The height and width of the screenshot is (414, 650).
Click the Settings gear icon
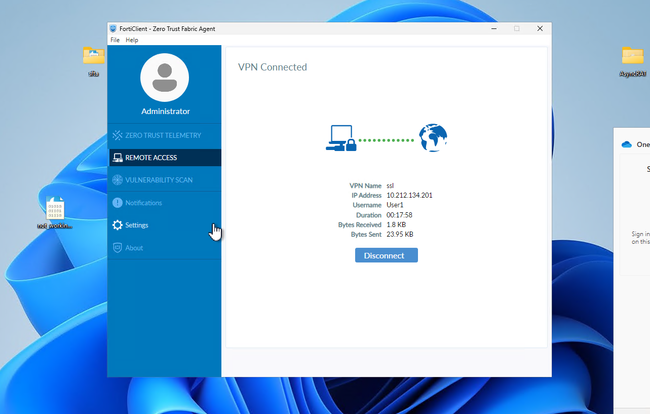pos(117,225)
